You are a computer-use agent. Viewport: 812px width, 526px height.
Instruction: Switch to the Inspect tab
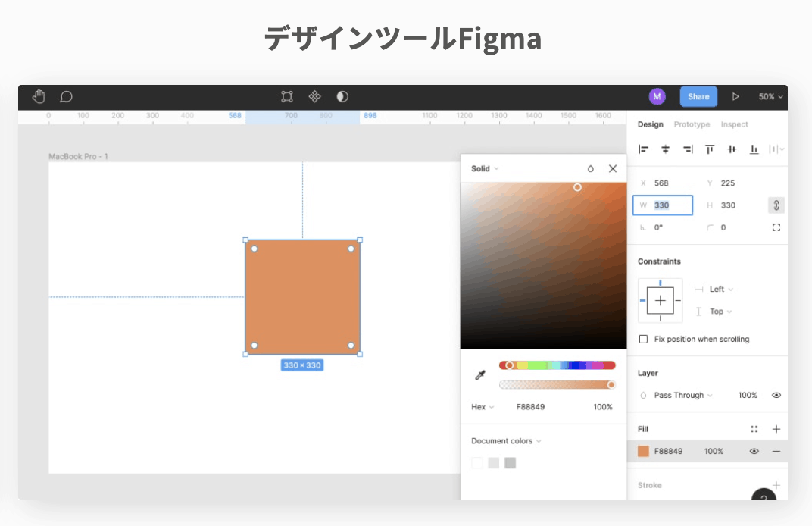pyautogui.click(x=734, y=124)
